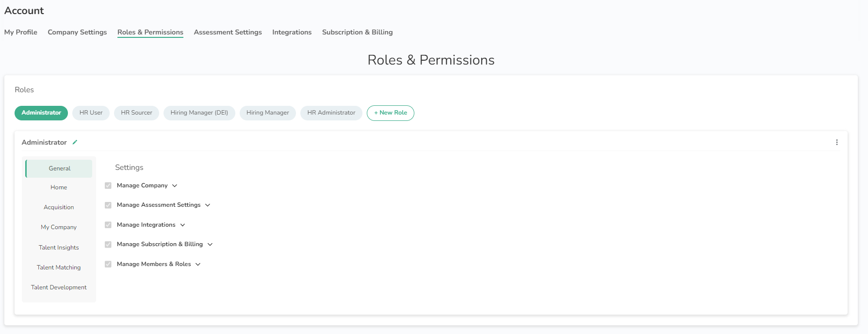Go to the My Profile tab
Viewport: 868px width, 334px height.
point(21,32)
